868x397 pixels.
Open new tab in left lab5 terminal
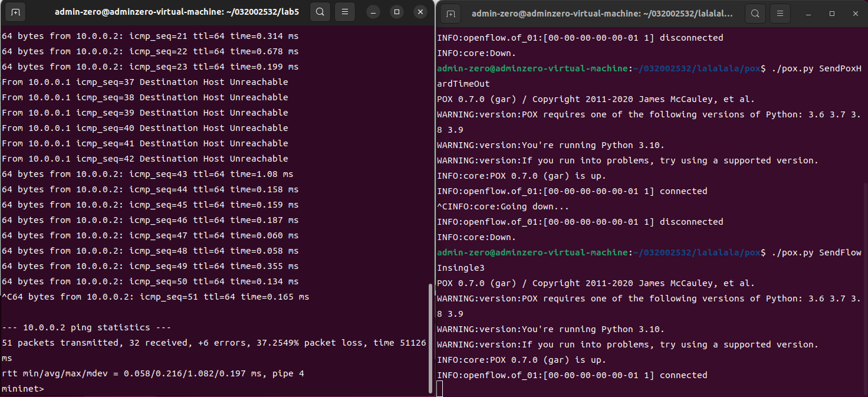point(16,12)
